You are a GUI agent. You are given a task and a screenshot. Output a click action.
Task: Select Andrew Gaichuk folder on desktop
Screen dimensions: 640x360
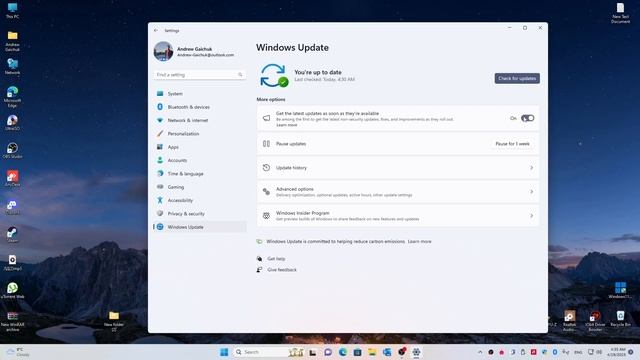[12, 41]
